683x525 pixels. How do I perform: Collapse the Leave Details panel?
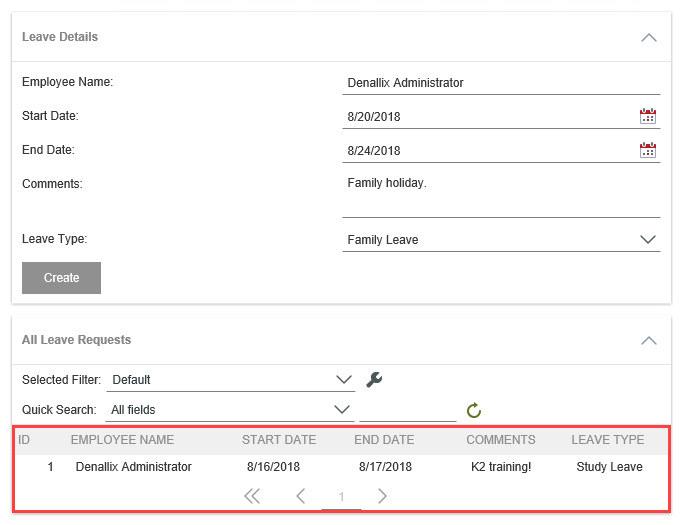click(x=648, y=37)
